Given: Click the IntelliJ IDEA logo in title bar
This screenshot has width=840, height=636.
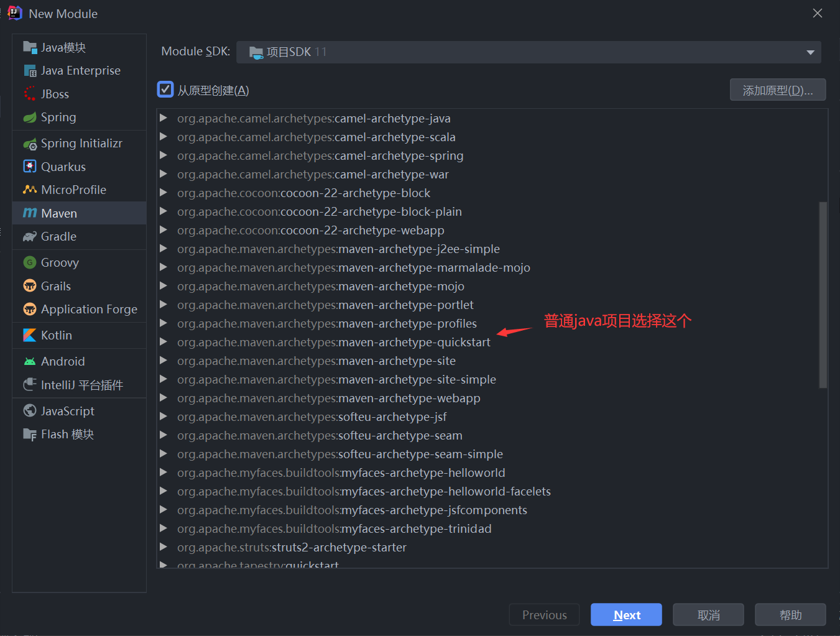Looking at the screenshot, I should [x=14, y=13].
